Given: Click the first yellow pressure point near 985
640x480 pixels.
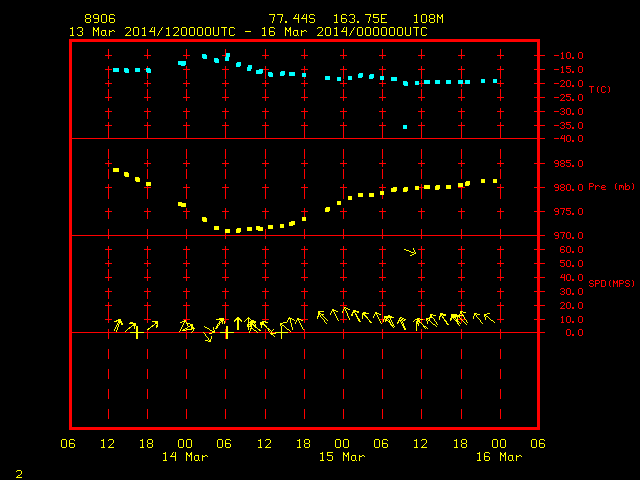Looking at the screenshot, I should click(116, 170).
